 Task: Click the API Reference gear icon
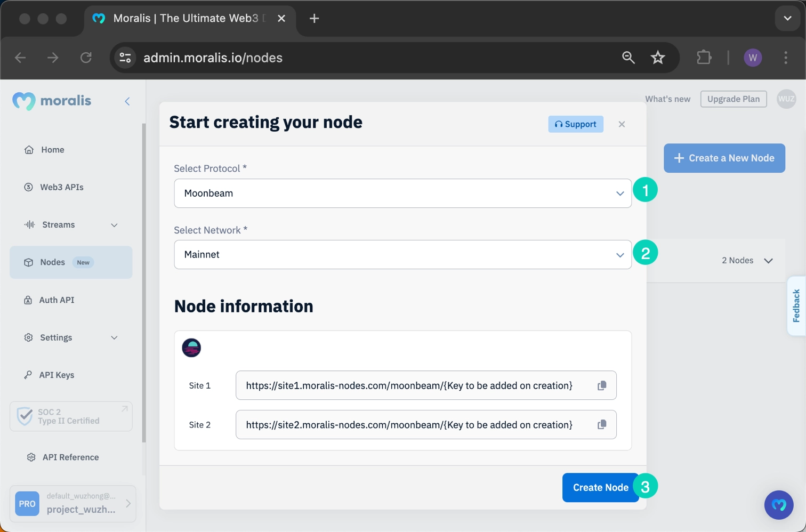tap(31, 457)
